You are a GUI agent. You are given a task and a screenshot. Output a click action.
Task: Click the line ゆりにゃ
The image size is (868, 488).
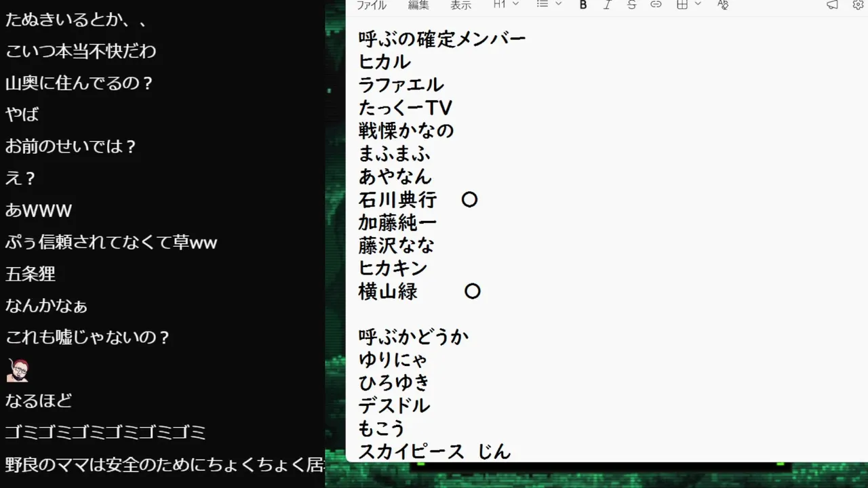[x=393, y=360]
